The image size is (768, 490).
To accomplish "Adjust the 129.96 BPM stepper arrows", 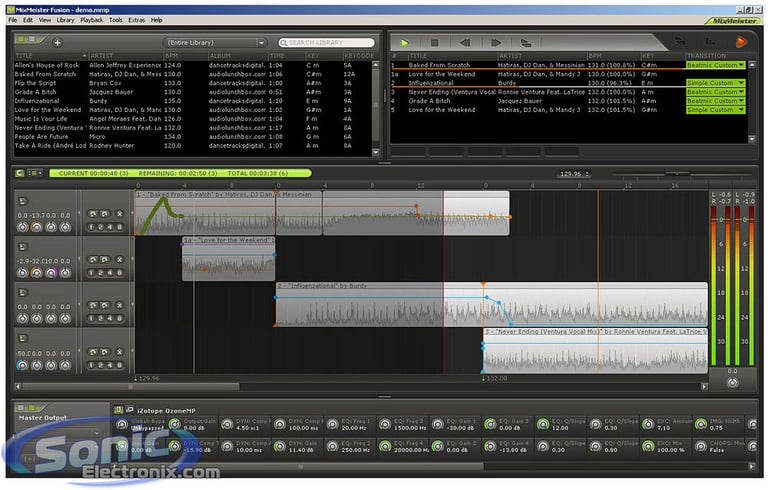I will (x=587, y=174).
